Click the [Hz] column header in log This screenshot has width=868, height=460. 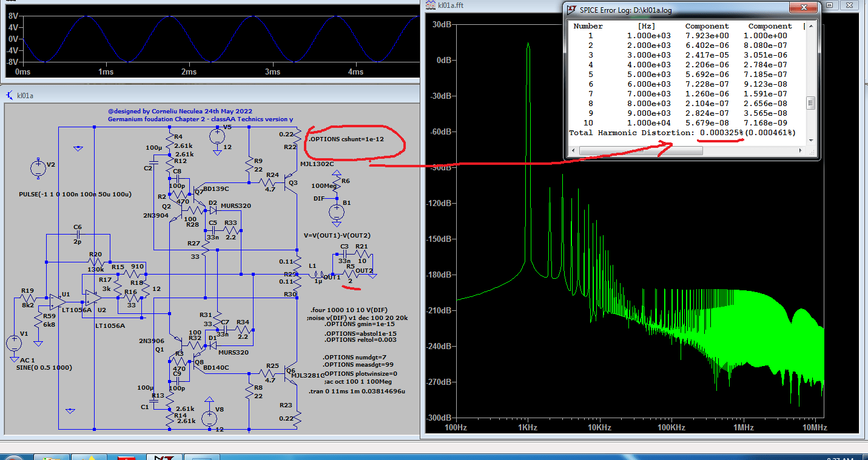[647, 26]
